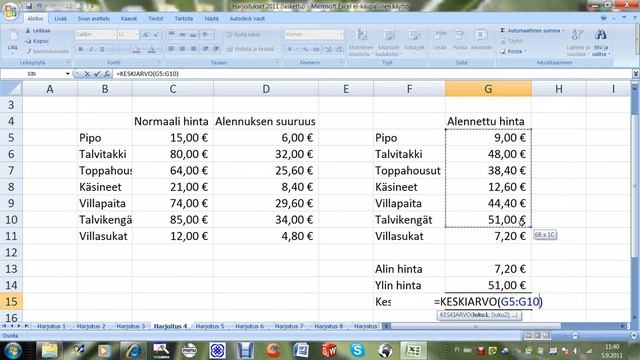Image resolution: width=640 pixels, height=360 pixels.
Task: Decrease decimal places
Action: 339,49
